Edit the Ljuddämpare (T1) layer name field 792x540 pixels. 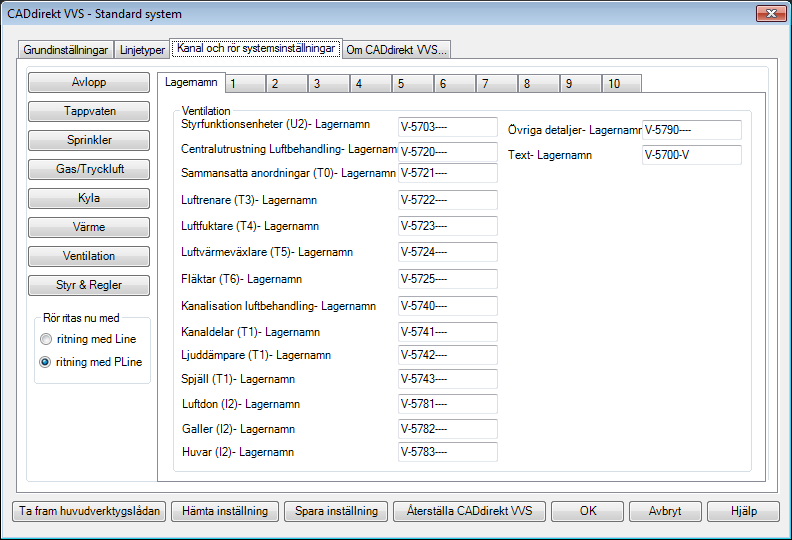click(448, 355)
